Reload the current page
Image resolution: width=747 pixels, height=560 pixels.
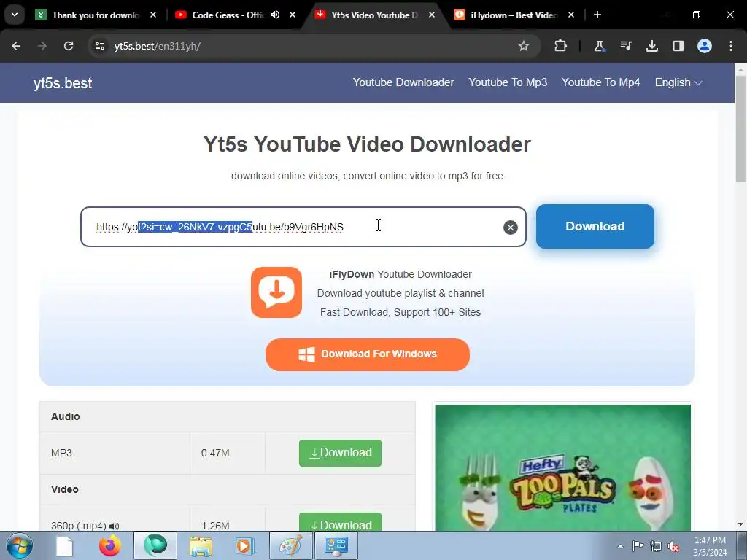(69, 46)
